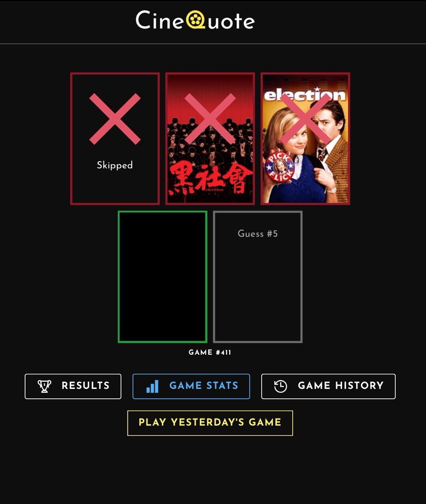
Task: Click the red X on Chinese Election poster
Action: [210, 119]
